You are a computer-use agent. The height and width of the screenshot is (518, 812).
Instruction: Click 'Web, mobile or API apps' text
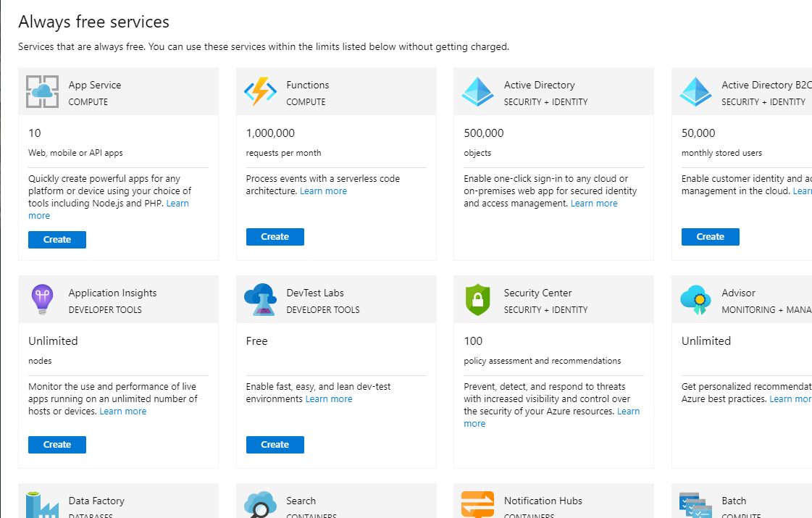point(75,153)
